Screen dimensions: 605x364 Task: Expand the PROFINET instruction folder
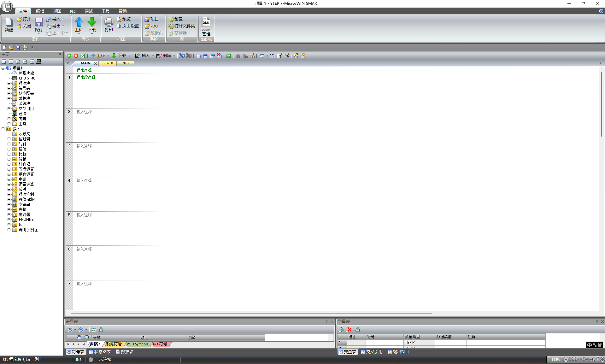click(x=9, y=219)
